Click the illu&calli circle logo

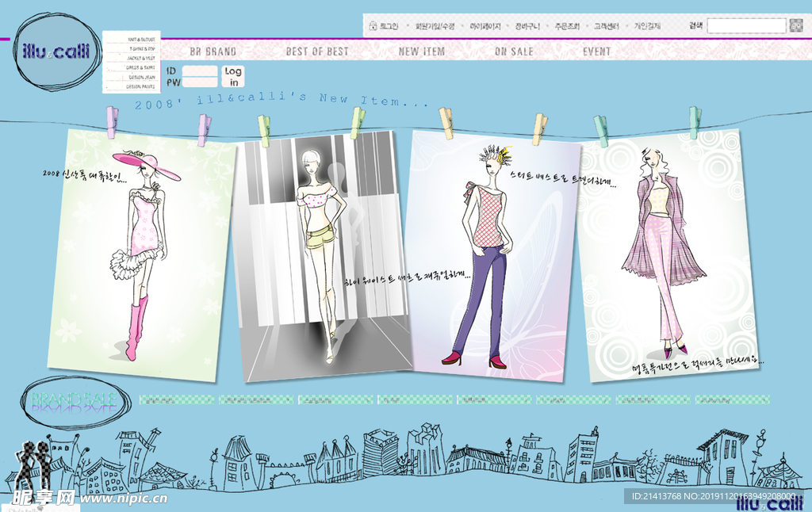(56, 51)
